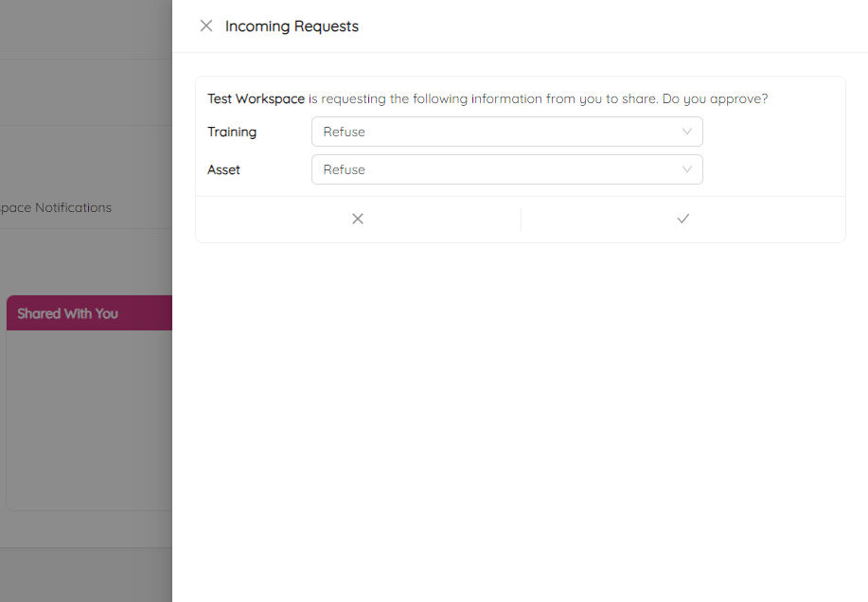Open Workspace Notifications
The width and height of the screenshot is (868, 602).
click(57, 207)
